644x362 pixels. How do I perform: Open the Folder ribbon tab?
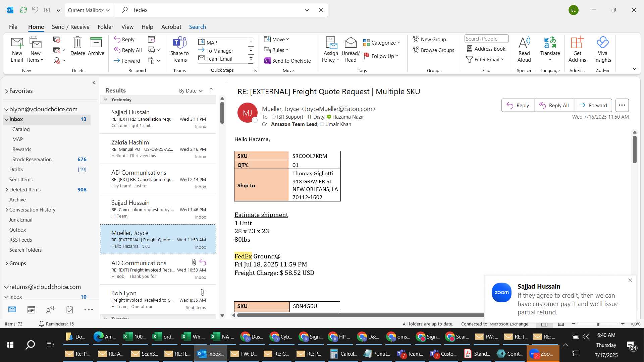(x=105, y=27)
